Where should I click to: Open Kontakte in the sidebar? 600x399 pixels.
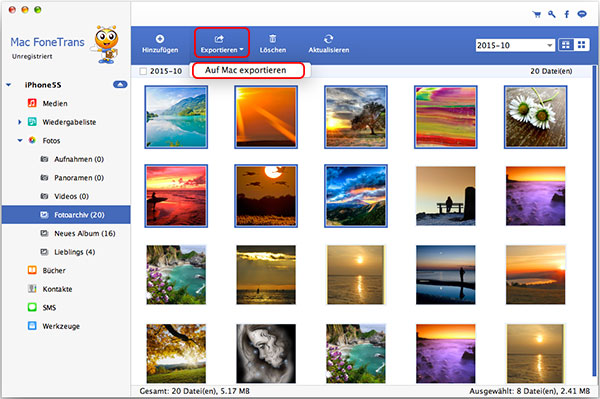57,289
